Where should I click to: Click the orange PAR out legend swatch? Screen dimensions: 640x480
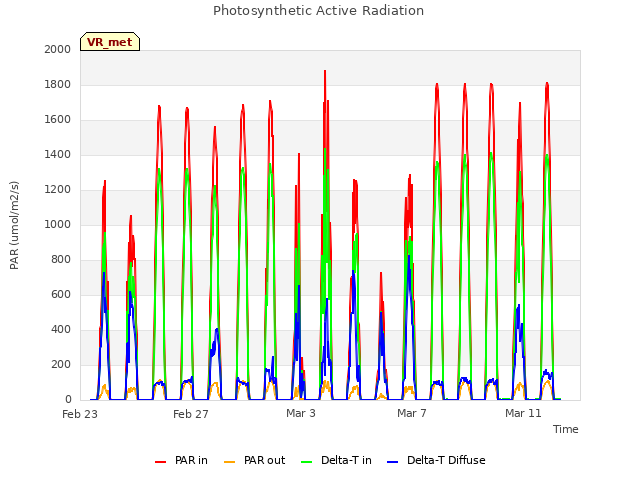tap(229, 462)
